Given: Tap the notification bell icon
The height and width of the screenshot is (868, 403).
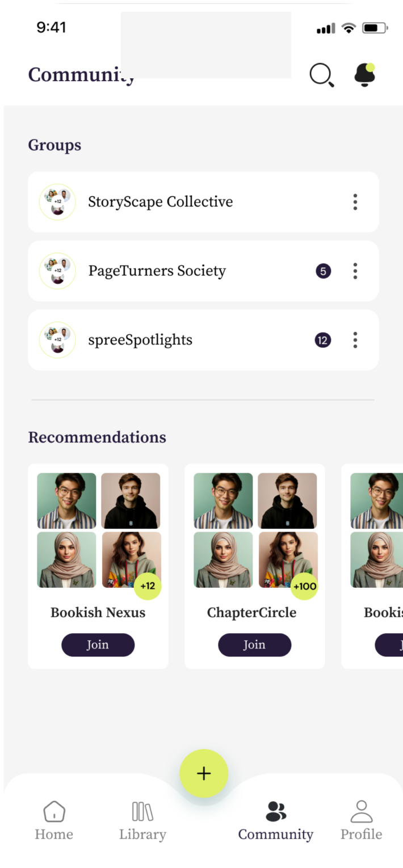Looking at the screenshot, I should pos(365,75).
